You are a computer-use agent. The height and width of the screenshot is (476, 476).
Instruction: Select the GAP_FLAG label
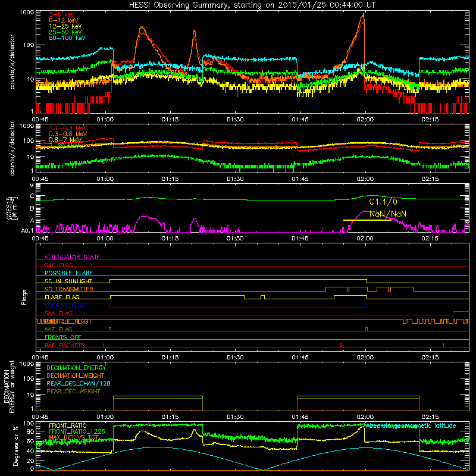coord(58,265)
